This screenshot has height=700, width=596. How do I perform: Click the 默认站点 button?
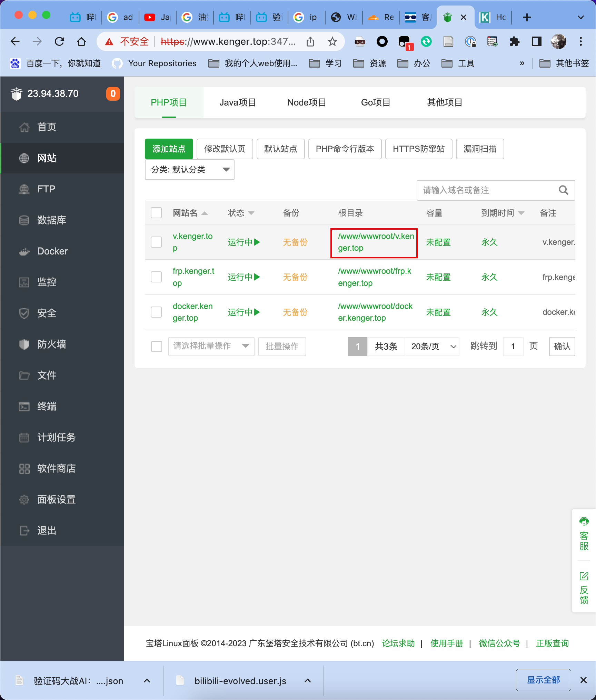point(281,149)
